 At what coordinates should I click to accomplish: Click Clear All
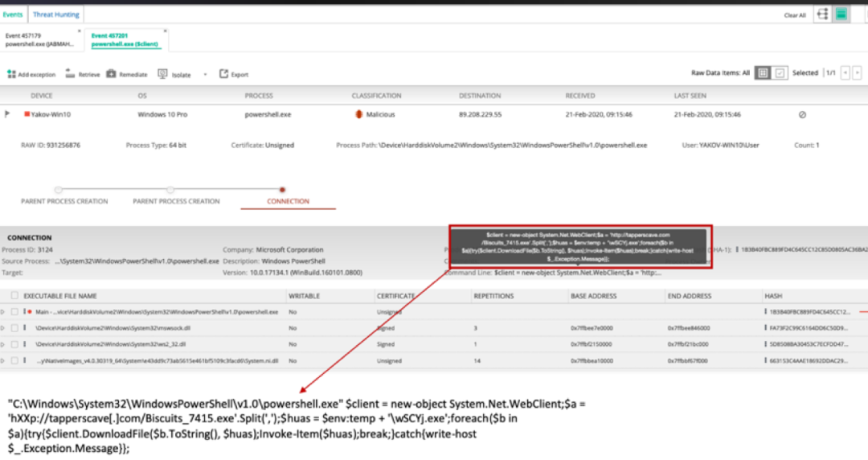795,15
